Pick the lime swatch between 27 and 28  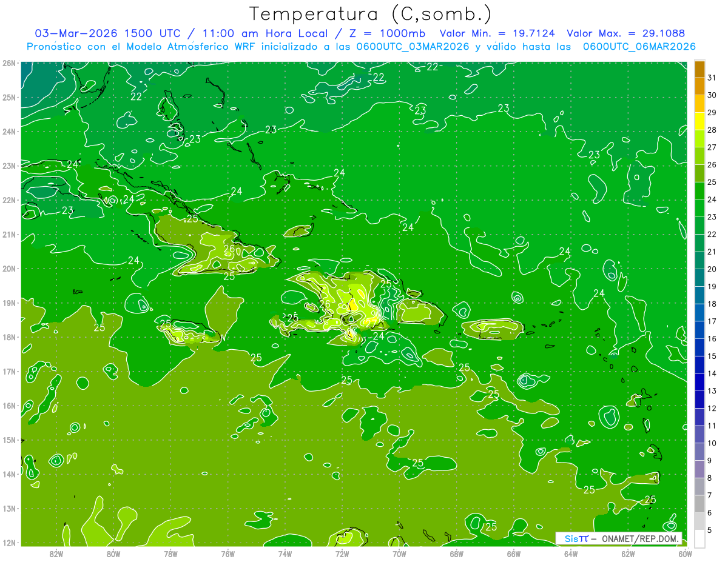click(699, 139)
